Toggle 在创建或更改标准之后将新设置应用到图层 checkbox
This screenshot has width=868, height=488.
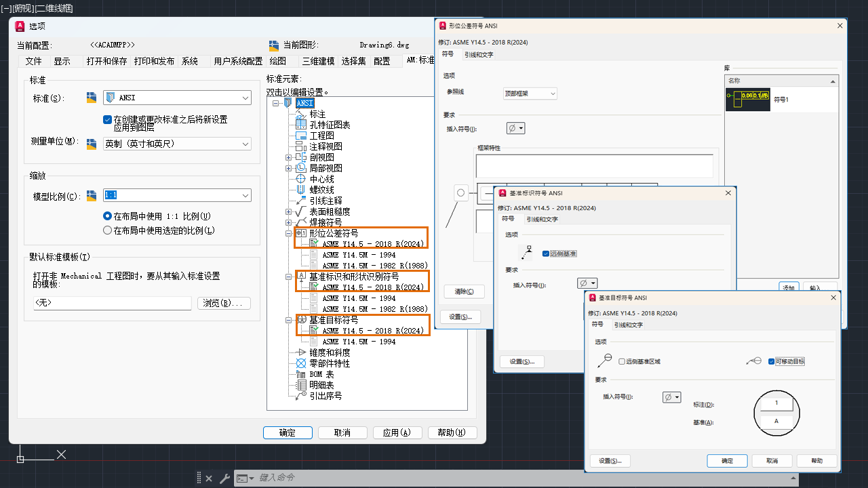click(x=107, y=119)
